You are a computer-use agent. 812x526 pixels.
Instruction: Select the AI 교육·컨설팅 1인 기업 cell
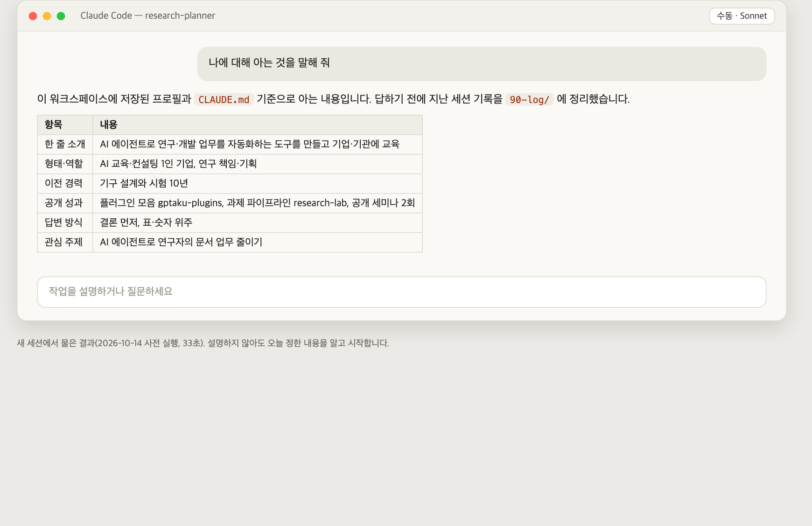[258, 164]
